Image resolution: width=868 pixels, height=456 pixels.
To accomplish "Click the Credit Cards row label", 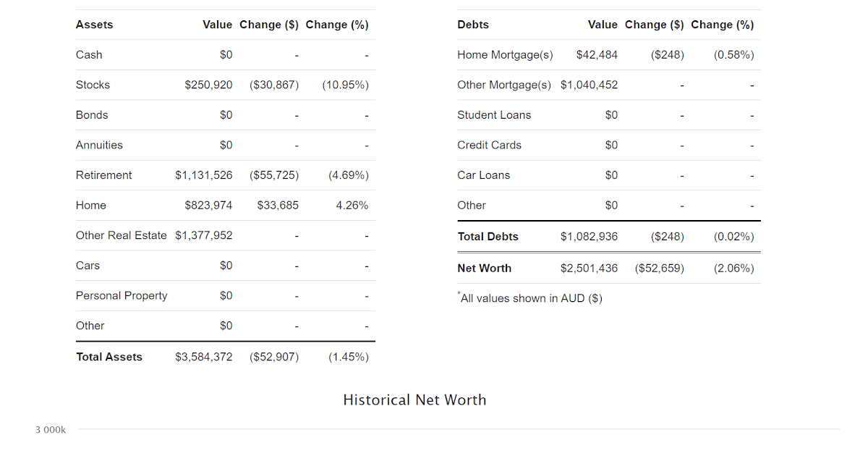I will point(489,145).
